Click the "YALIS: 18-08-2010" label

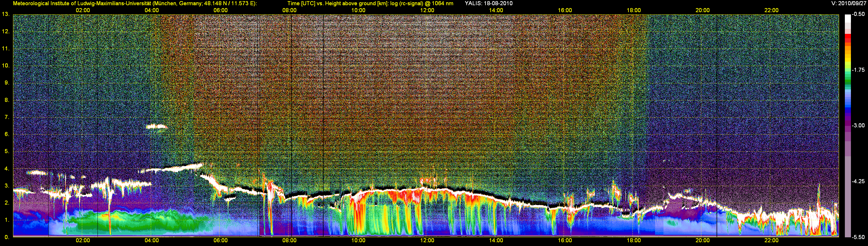489,3
